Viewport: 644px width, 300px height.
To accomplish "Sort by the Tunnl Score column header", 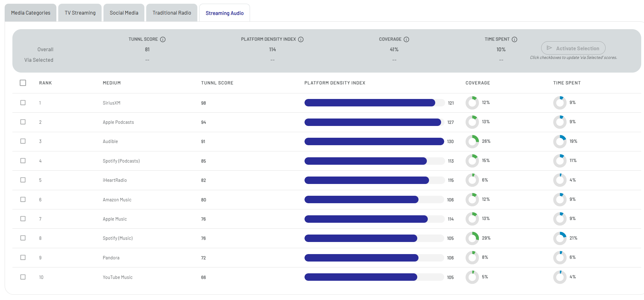I will (217, 83).
